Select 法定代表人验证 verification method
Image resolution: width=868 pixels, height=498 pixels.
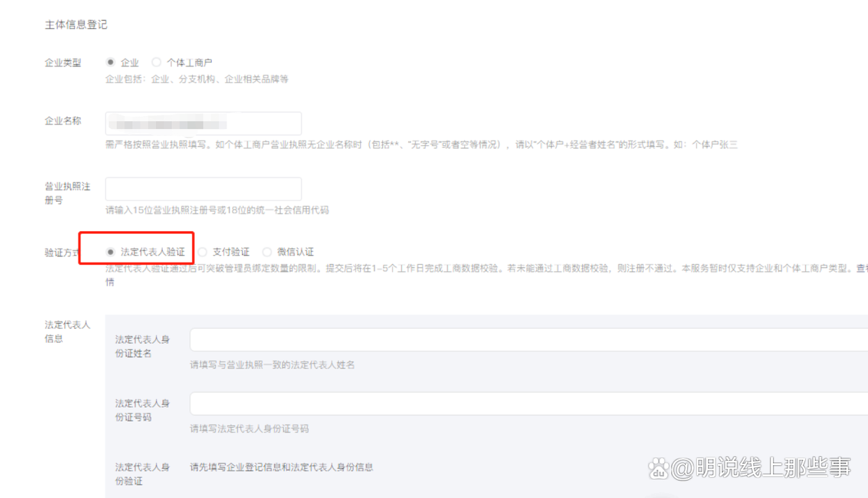(x=110, y=251)
